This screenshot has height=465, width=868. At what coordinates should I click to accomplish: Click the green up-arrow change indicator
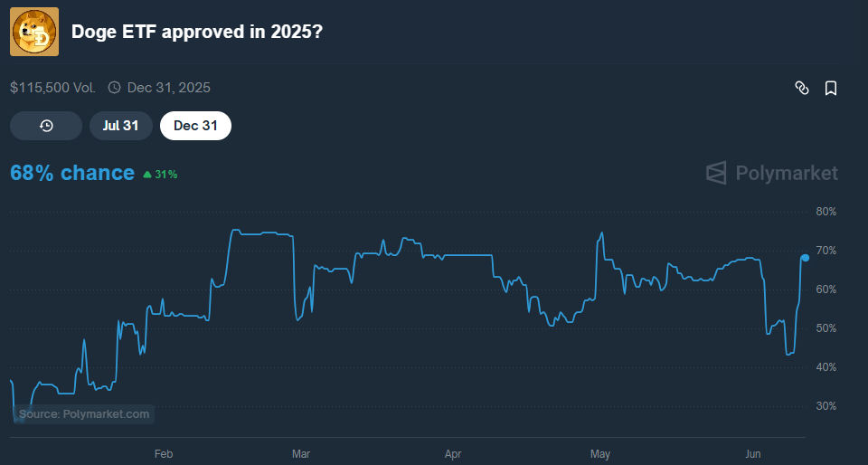147,174
